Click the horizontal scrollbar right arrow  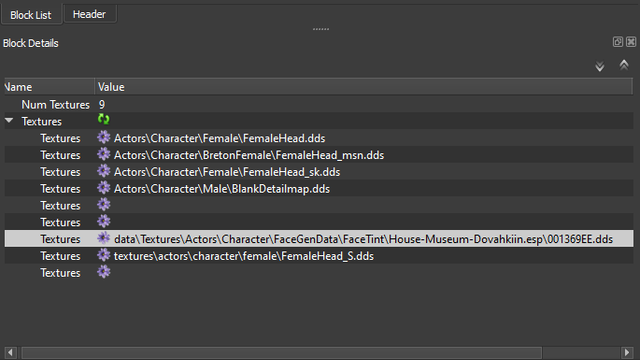pyautogui.click(x=627, y=352)
